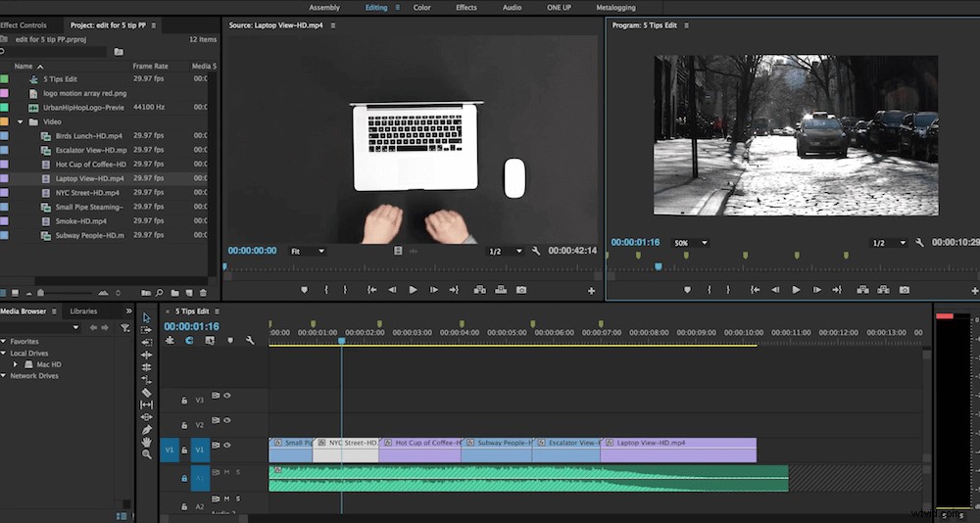Switch to the Color workspace

pos(421,8)
